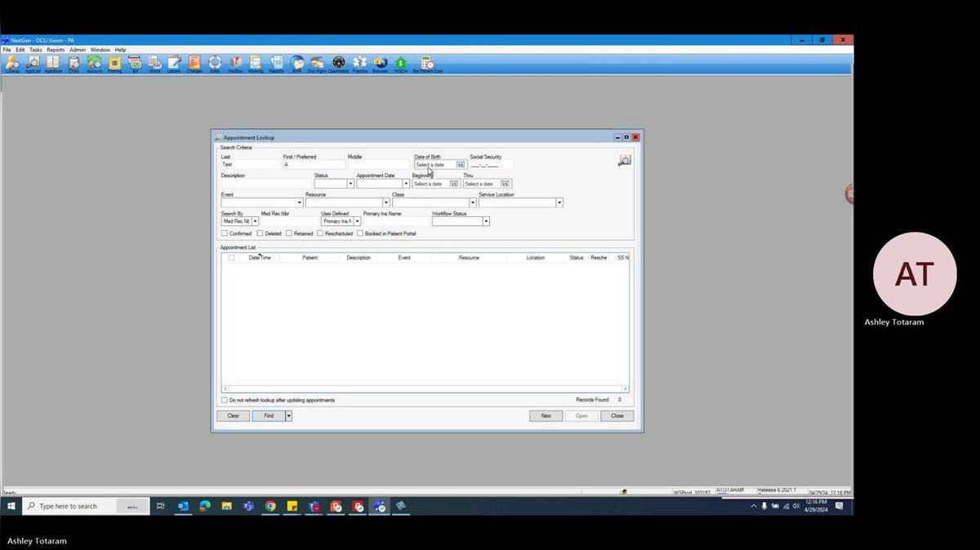Toggle Booked in Patient Portal

[x=359, y=233]
